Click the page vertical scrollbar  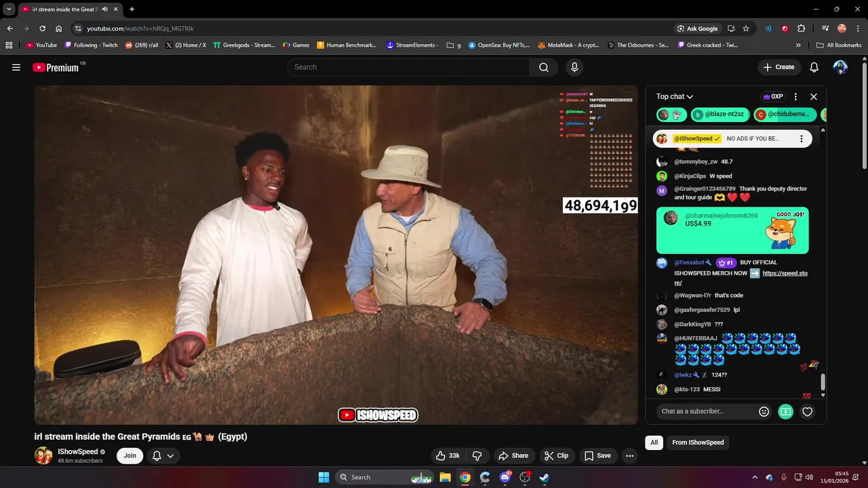864,115
